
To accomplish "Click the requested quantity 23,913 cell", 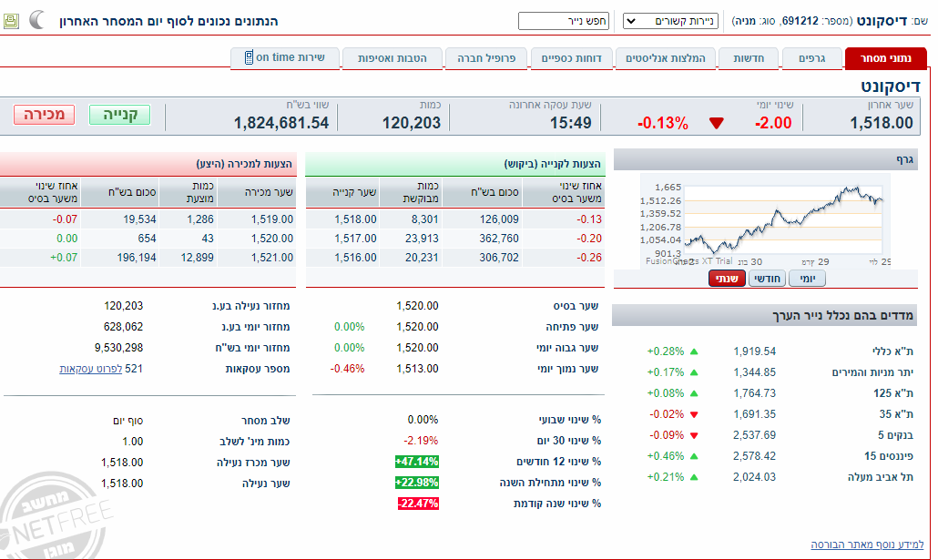I will click(x=422, y=239).
